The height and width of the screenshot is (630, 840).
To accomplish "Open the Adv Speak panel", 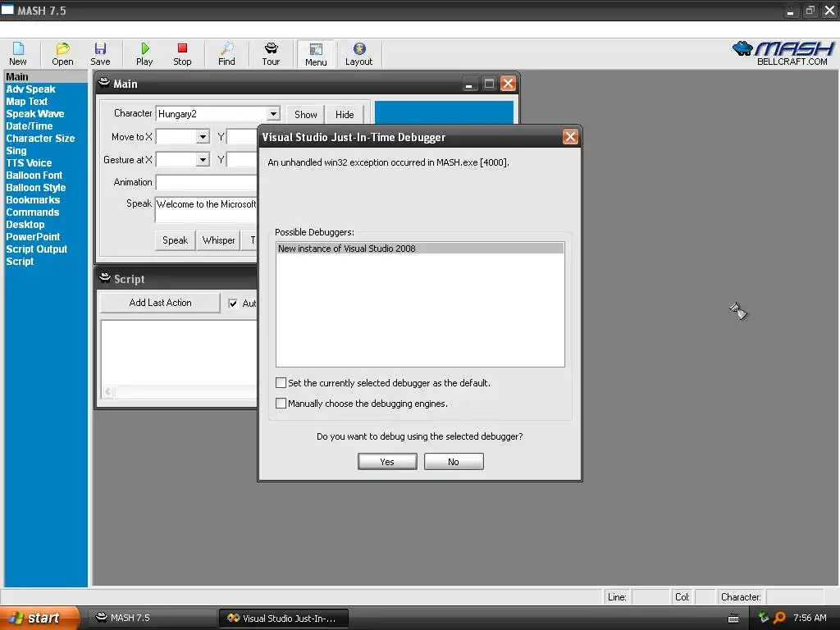I will [x=30, y=89].
